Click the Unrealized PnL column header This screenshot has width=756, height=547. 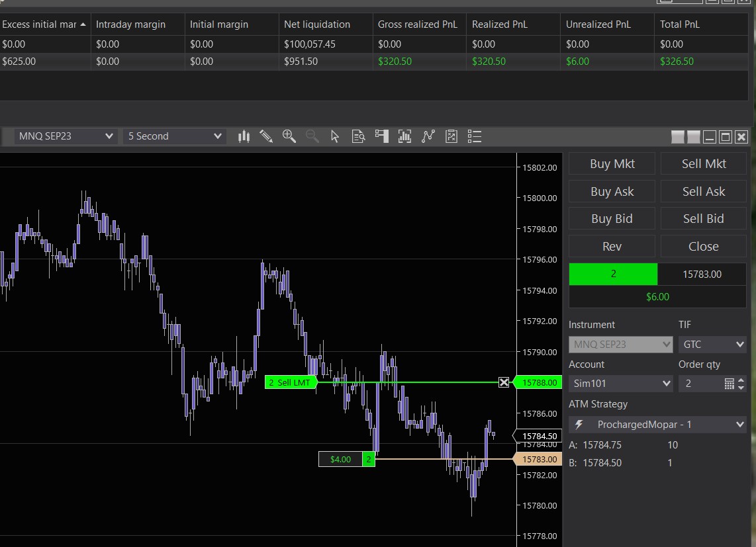(x=598, y=24)
